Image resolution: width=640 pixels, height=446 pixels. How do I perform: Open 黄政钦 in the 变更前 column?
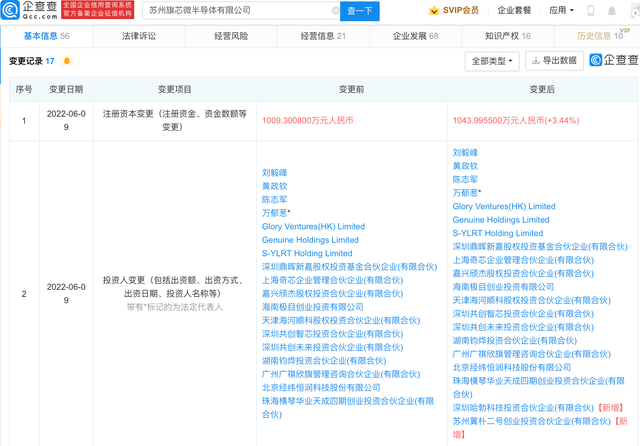(275, 186)
